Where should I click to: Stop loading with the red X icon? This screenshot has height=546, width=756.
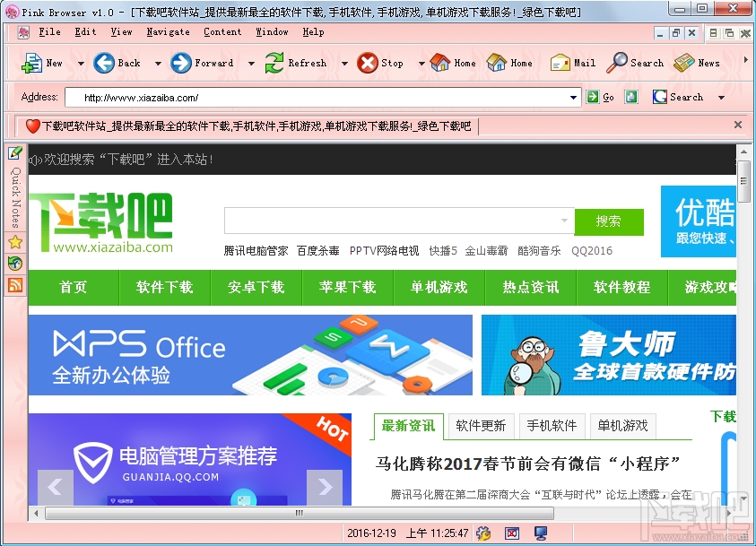tap(368, 63)
